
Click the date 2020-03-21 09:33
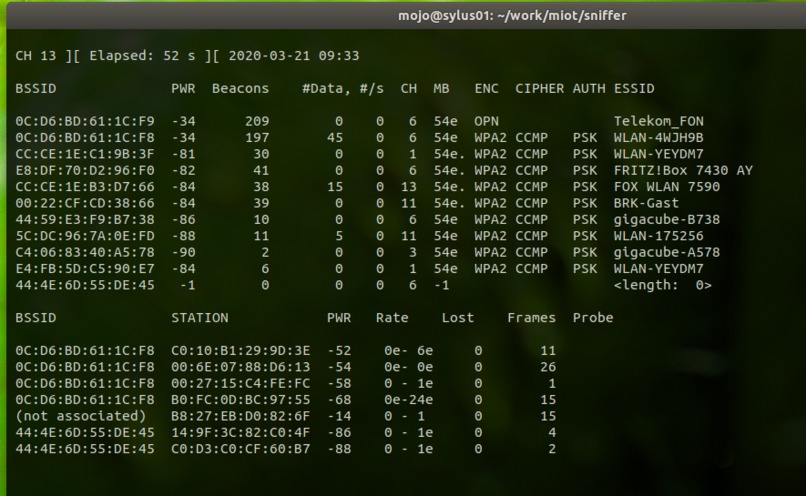294,56
